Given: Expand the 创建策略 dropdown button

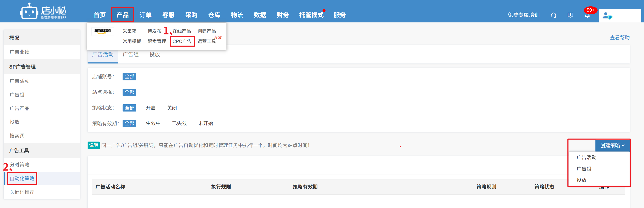Looking at the screenshot, I should tap(612, 145).
